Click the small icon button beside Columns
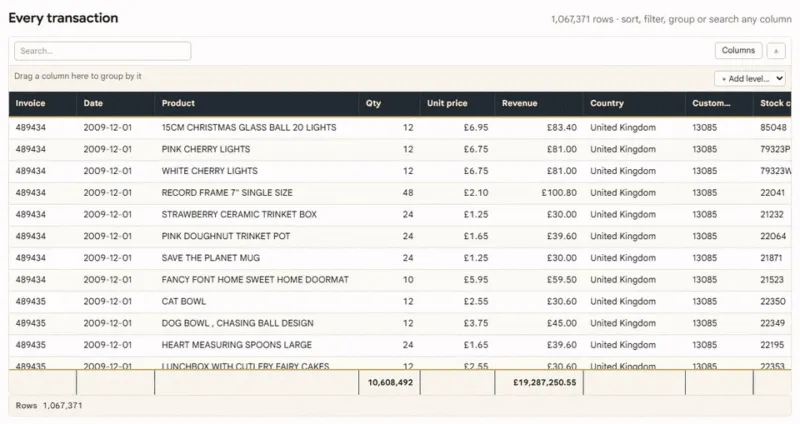The height and width of the screenshot is (424, 800). 776,51
